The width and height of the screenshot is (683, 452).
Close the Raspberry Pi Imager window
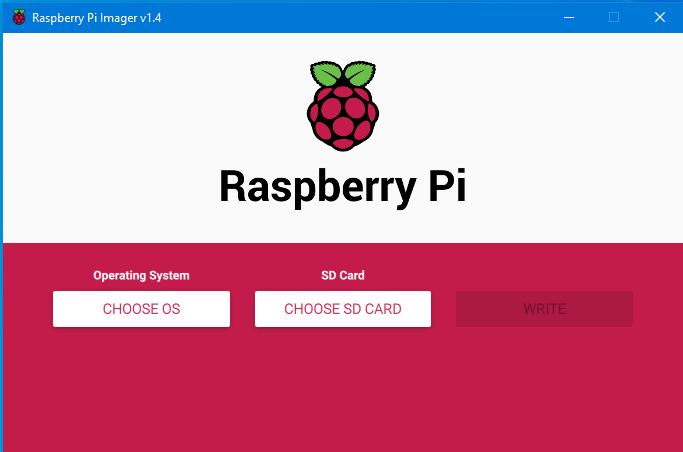coord(660,17)
